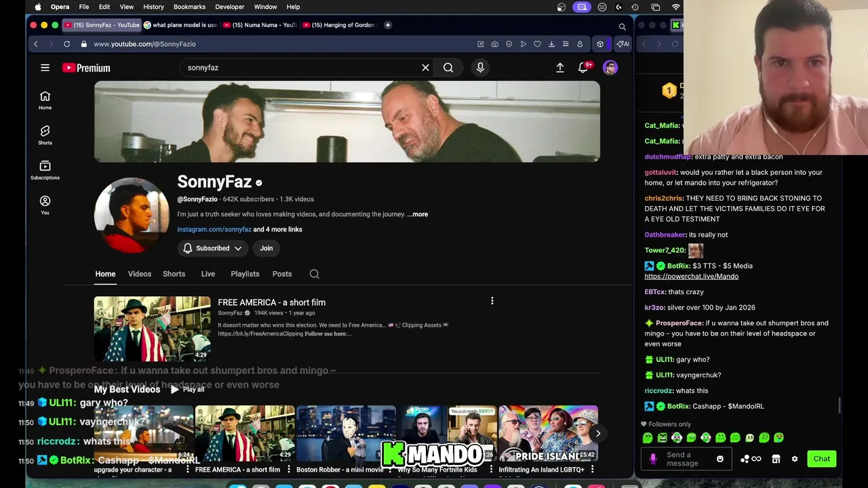Open the Developer menu in menu bar
This screenshot has height=488, width=868.
point(230,7)
